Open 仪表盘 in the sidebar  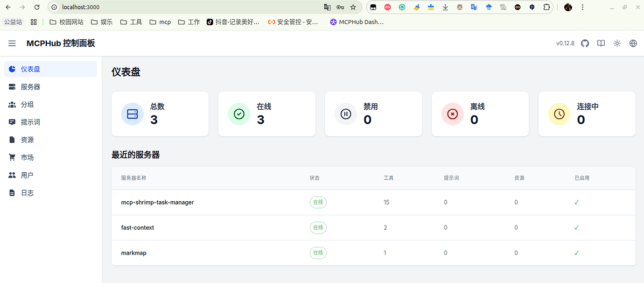pyautogui.click(x=50, y=69)
